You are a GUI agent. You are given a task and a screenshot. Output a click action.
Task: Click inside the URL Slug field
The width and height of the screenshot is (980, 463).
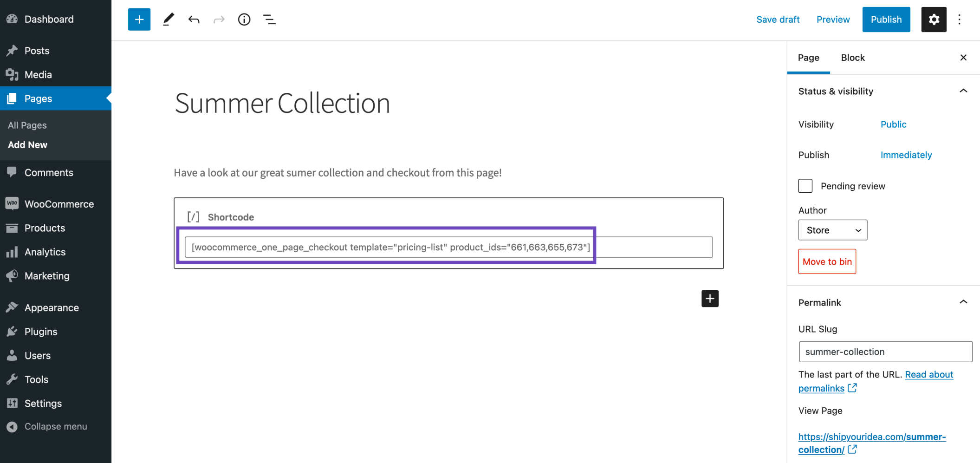click(x=886, y=352)
